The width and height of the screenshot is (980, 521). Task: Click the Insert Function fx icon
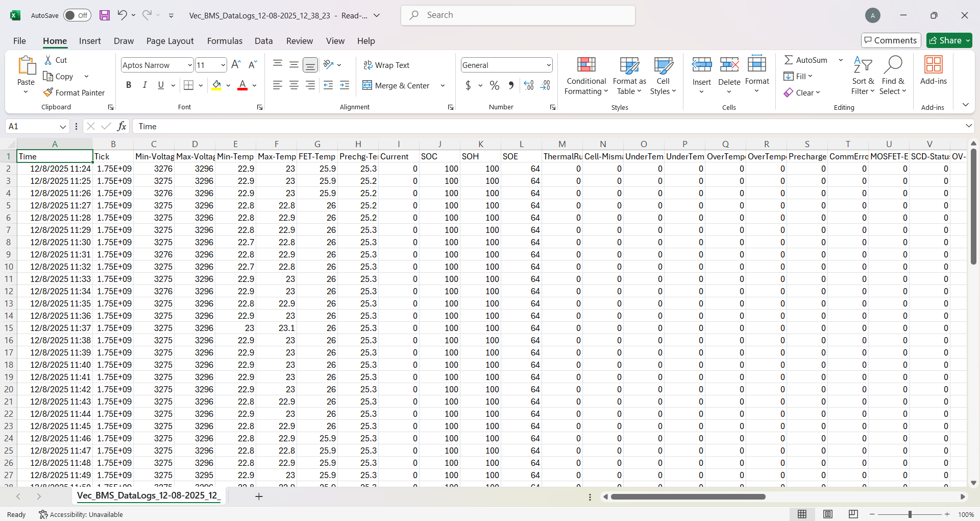(x=121, y=126)
